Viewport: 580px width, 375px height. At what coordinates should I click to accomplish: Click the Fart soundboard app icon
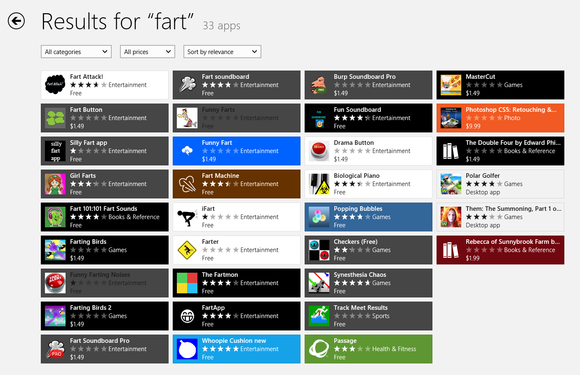pos(187,85)
